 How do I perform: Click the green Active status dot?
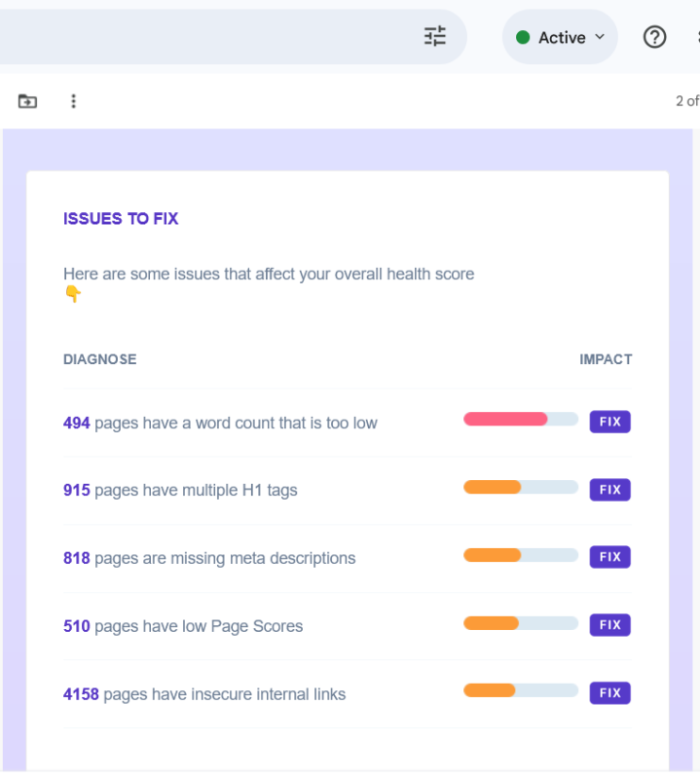pyautogui.click(x=523, y=37)
